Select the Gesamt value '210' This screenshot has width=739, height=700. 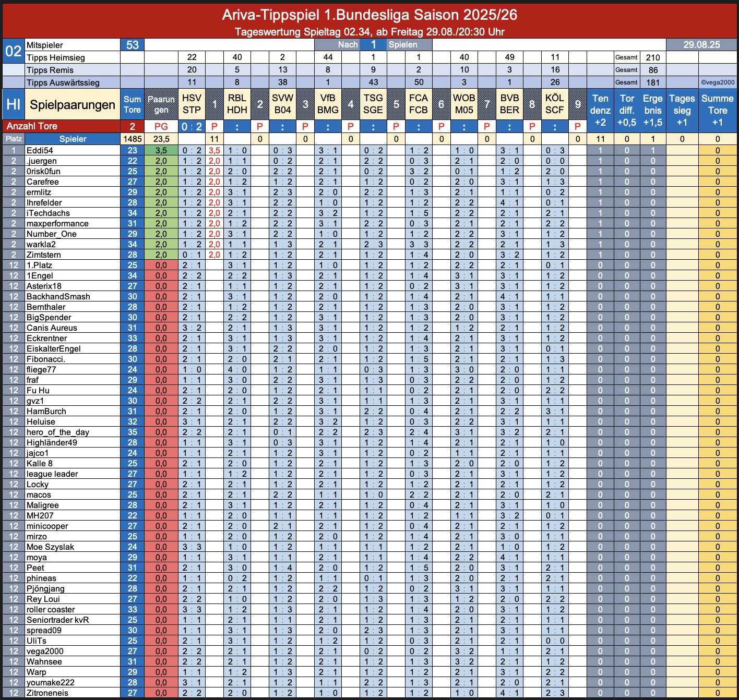pyautogui.click(x=653, y=57)
